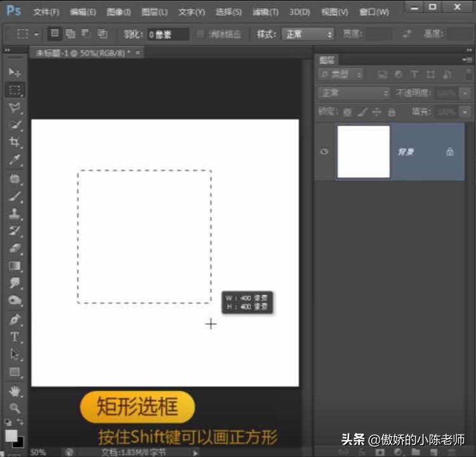Open the tool preset picker arrow
The image size is (476, 457).
click(37, 34)
